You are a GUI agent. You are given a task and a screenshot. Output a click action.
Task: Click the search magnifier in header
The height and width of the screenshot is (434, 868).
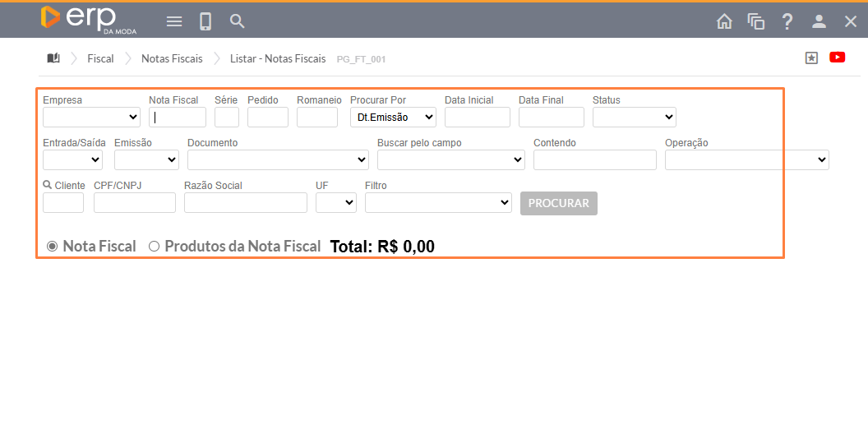coord(238,21)
